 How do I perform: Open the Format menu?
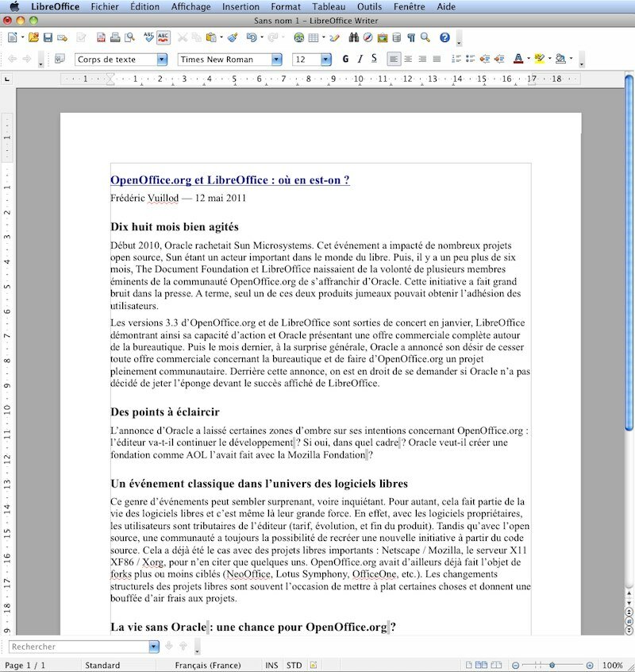(286, 6)
